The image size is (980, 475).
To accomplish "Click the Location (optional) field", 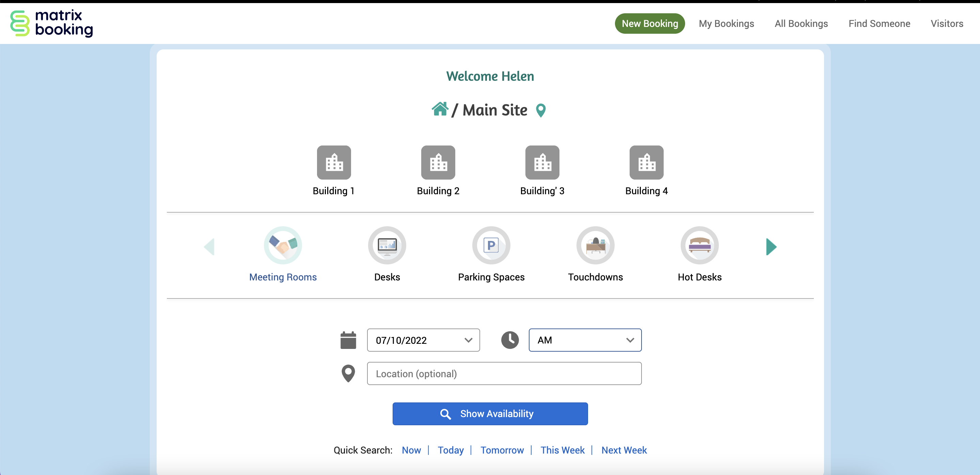I will pyautogui.click(x=504, y=373).
